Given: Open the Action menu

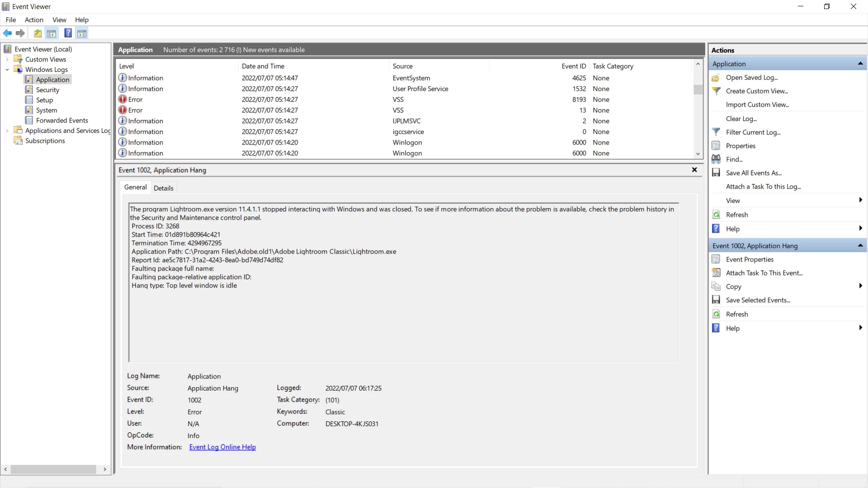Looking at the screenshot, I should 34,20.
